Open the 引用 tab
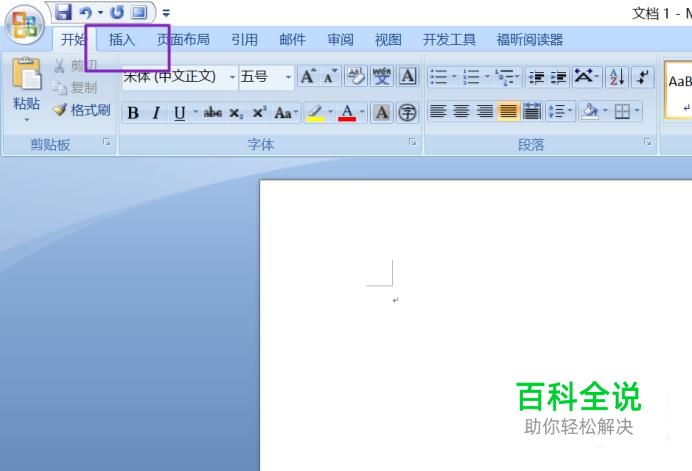 (x=244, y=40)
